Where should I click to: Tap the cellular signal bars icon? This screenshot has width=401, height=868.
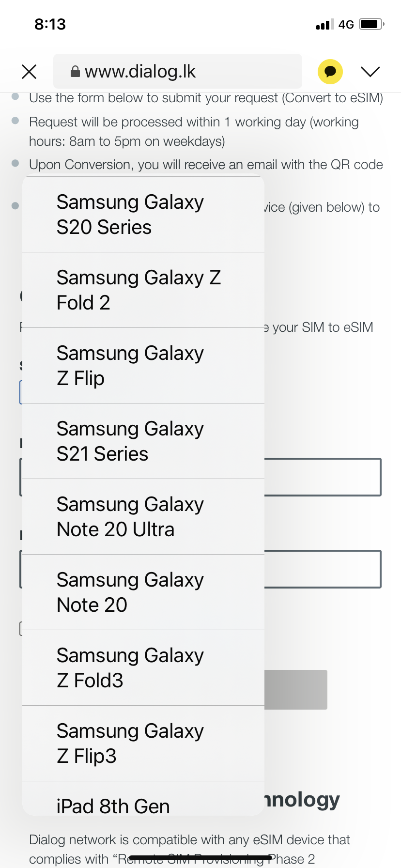[x=324, y=24]
